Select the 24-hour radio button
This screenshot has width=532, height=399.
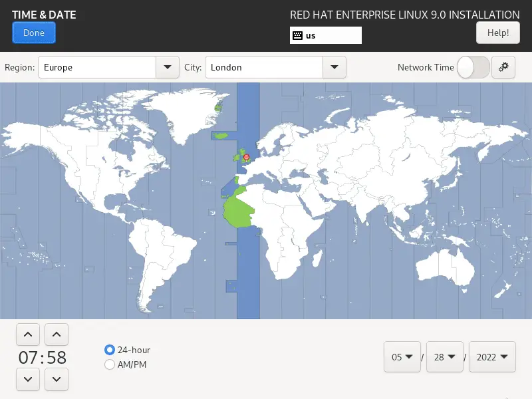[x=110, y=350]
